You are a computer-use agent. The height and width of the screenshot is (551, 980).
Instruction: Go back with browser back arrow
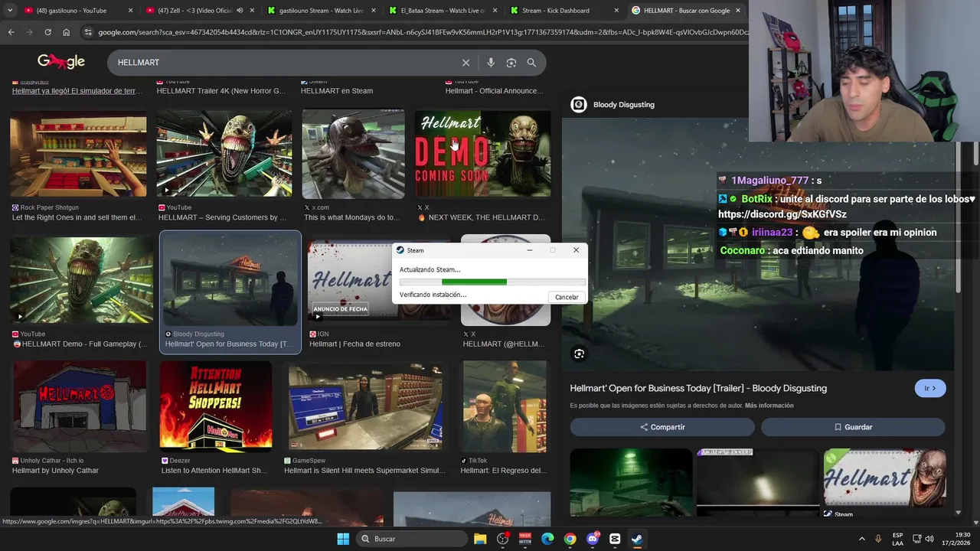coord(11,32)
